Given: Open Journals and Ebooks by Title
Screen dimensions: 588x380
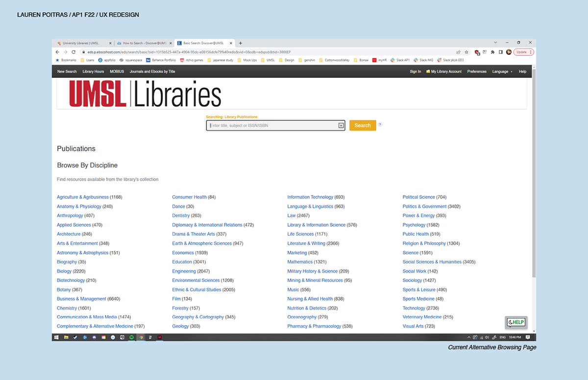Looking at the screenshot, I should [152, 71].
